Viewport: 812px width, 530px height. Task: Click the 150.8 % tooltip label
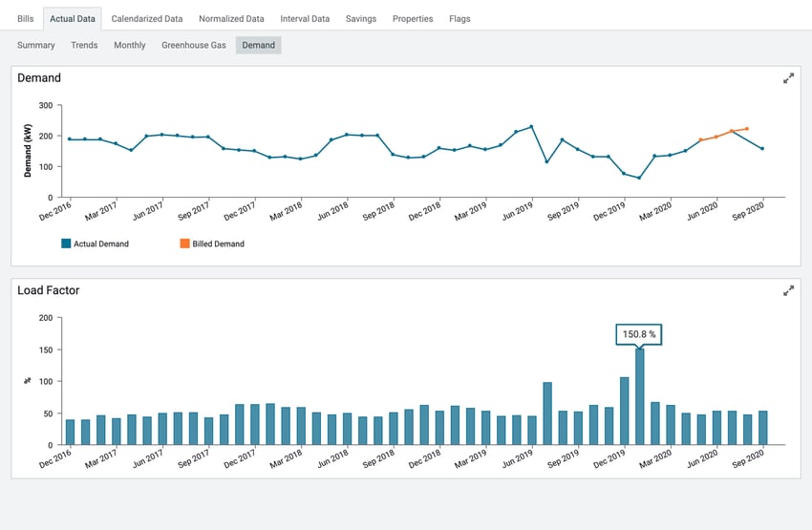click(x=639, y=334)
